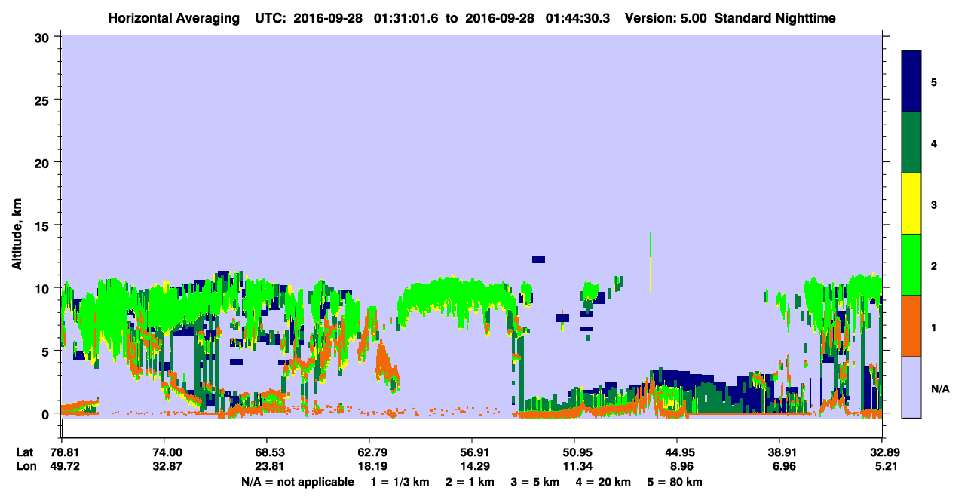Image resolution: width=980 pixels, height=503 pixels.
Task: Click the dark green colorbar segment labeled 4
Action: pyautogui.click(x=911, y=143)
